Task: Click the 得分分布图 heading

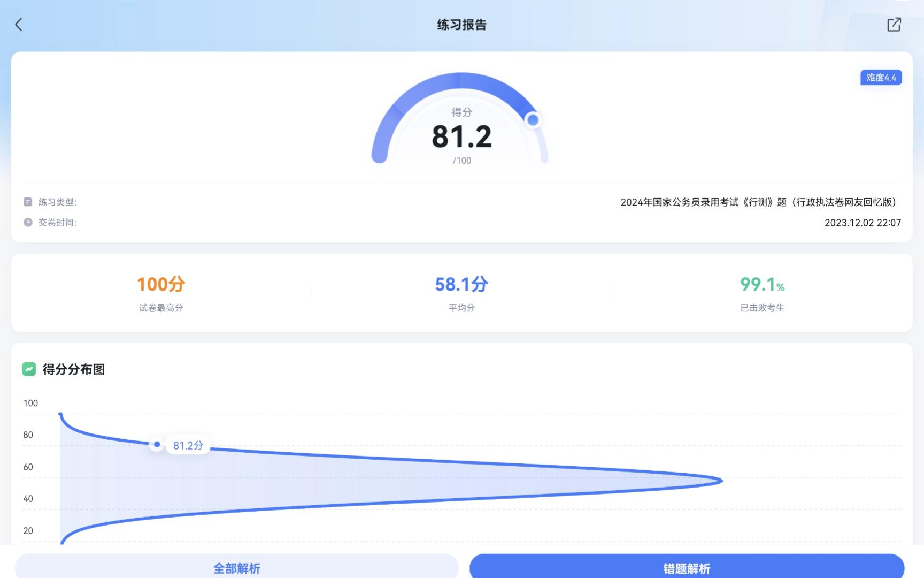Action: coord(74,369)
